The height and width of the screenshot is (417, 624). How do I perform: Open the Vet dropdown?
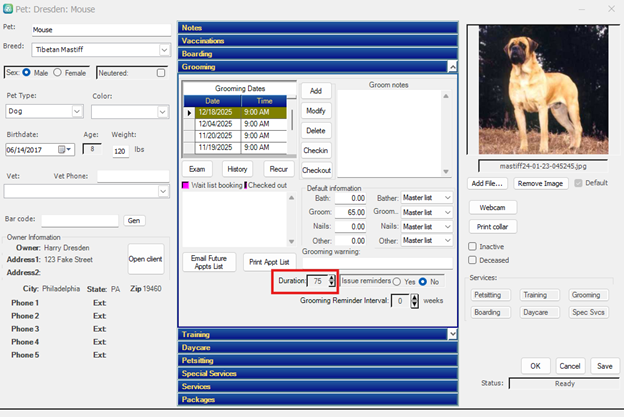coord(163,191)
